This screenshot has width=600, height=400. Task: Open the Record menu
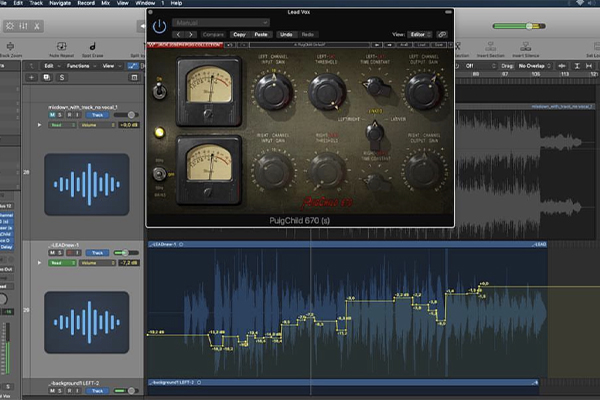[x=86, y=3]
